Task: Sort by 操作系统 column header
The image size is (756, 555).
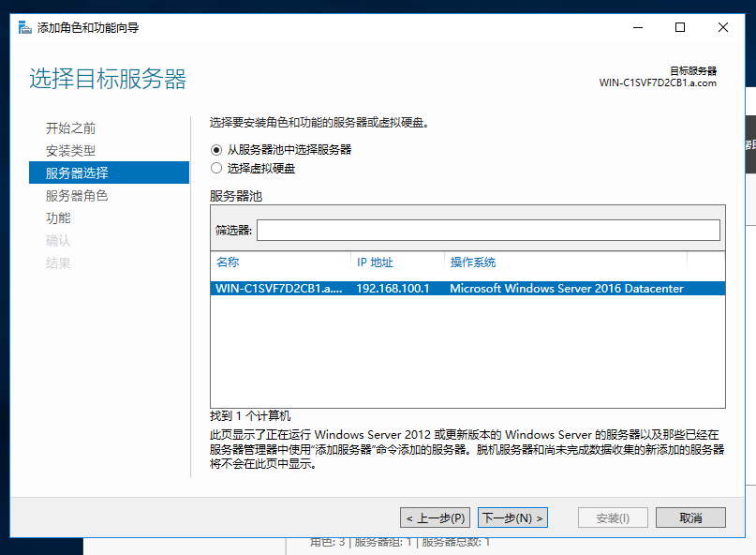Action: [x=472, y=262]
